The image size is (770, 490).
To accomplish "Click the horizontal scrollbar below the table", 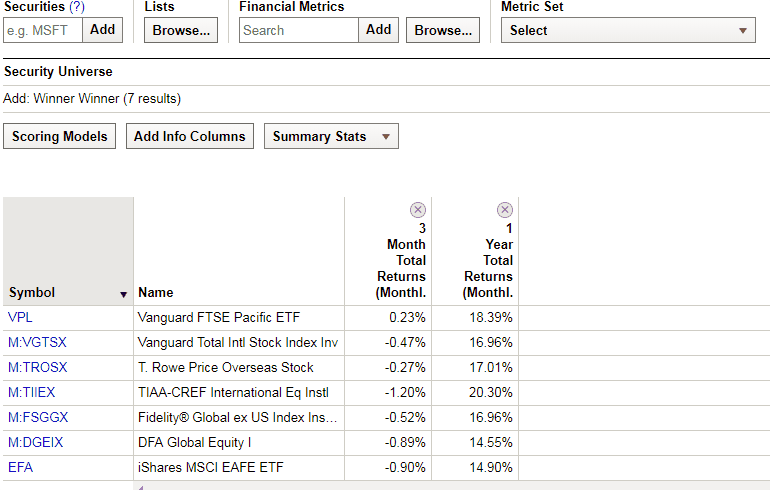I will coord(451,486).
